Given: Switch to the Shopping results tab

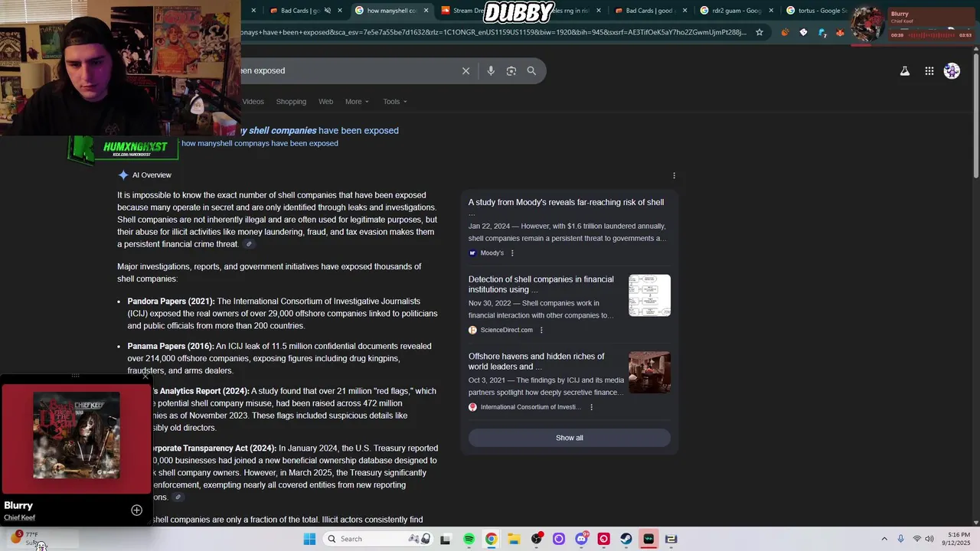Looking at the screenshot, I should pyautogui.click(x=291, y=102).
